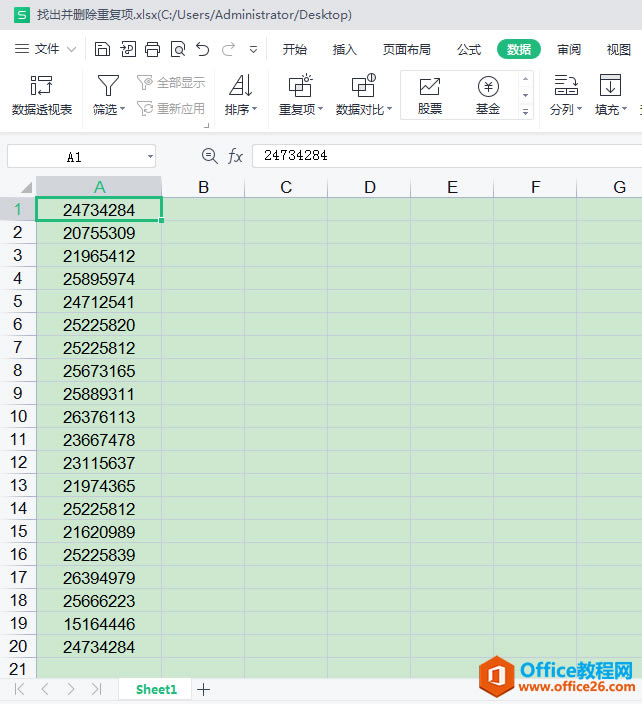Viewport: 642px width, 704px height.
Task: Open the 数据透视表 pivot table tool
Action: (42, 96)
